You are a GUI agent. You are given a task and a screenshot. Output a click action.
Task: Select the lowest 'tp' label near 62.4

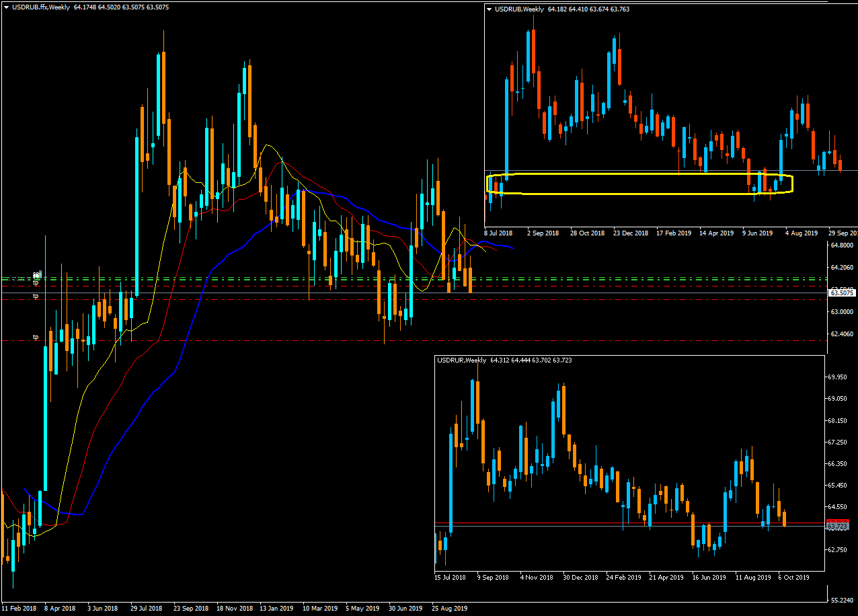pyautogui.click(x=36, y=336)
